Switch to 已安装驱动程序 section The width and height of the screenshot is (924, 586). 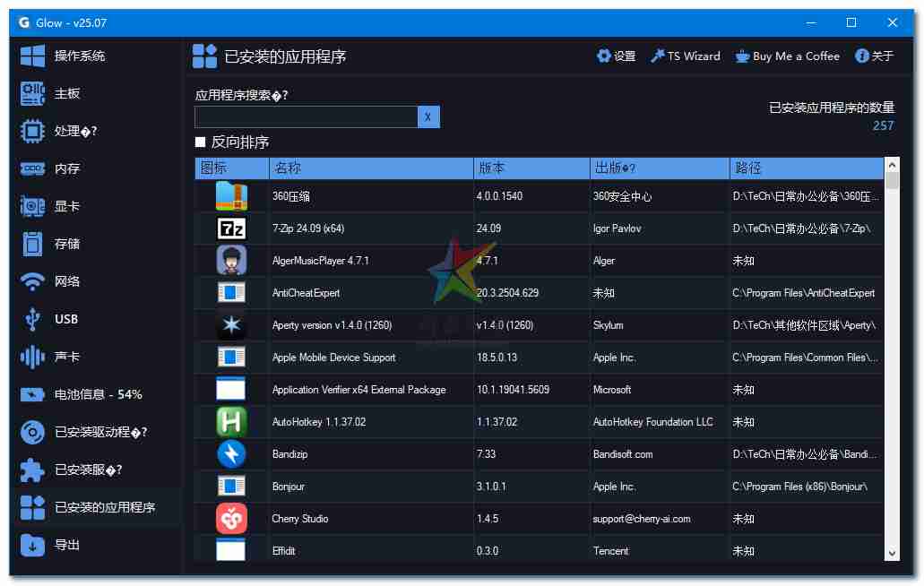coord(32,431)
